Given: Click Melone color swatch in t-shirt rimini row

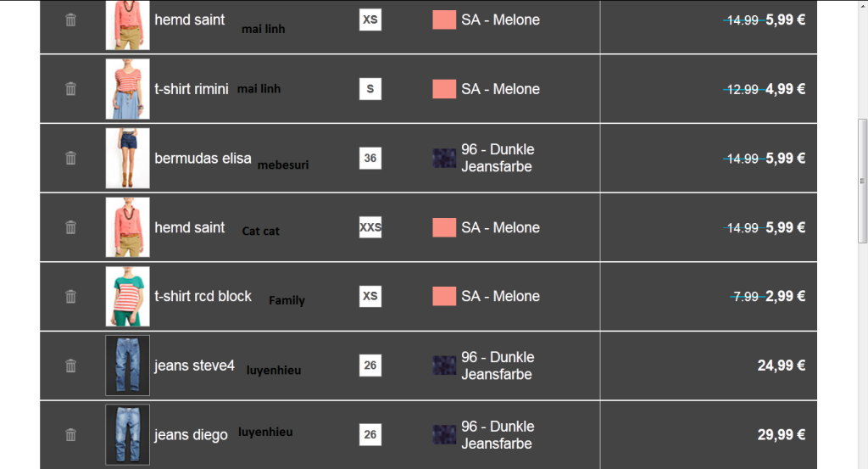Looking at the screenshot, I should (444, 89).
